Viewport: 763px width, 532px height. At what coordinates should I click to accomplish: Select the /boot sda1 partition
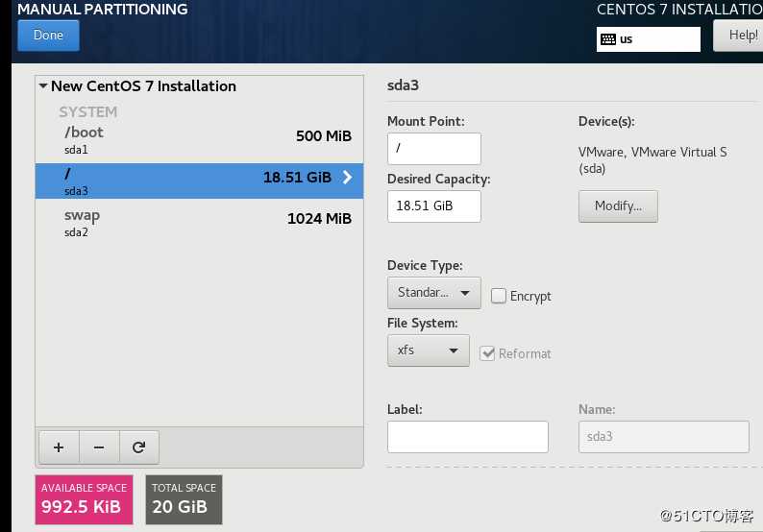pos(199,139)
